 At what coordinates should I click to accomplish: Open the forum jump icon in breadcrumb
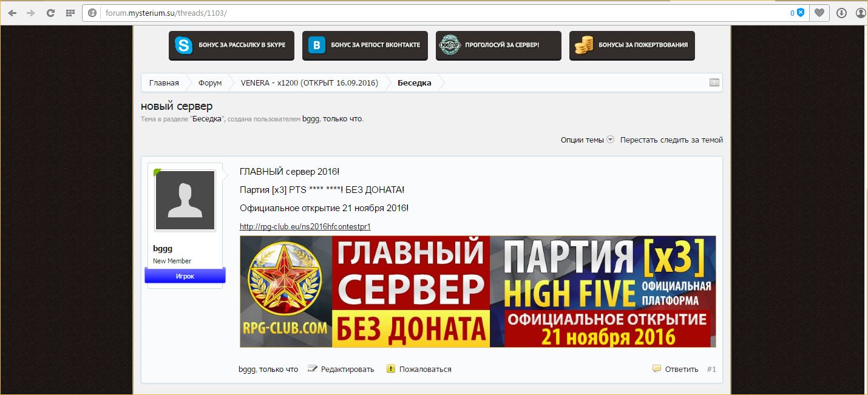714,83
